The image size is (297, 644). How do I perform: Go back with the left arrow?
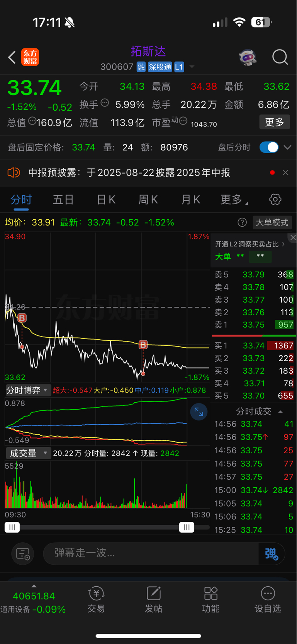tap(12, 58)
